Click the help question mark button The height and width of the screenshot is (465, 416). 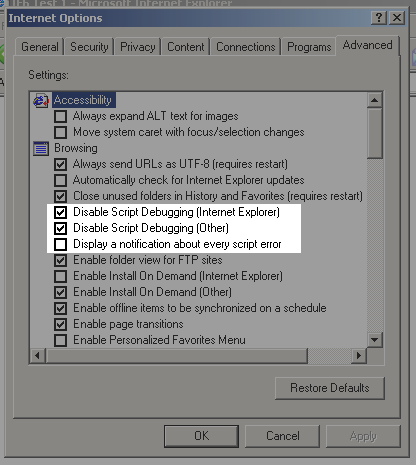pos(379,18)
